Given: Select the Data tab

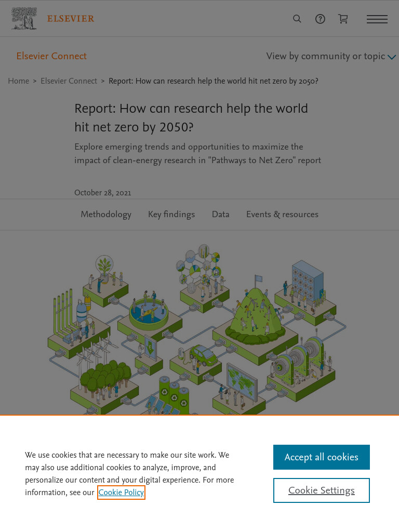Looking at the screenshot, I should (220, 215).
